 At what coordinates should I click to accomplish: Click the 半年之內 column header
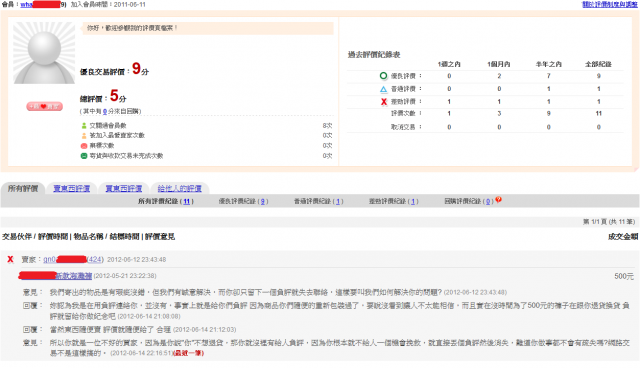[x=549, y=64]
